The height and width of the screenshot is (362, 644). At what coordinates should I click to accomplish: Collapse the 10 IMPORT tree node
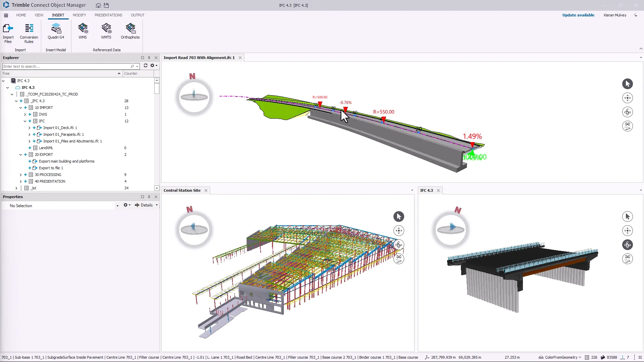tap(20, 108)
